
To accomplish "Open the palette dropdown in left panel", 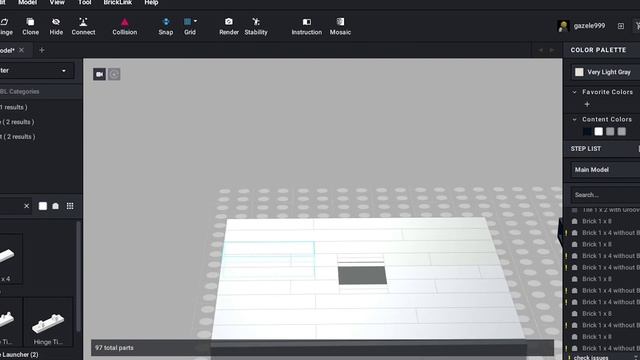I will 37,70.
